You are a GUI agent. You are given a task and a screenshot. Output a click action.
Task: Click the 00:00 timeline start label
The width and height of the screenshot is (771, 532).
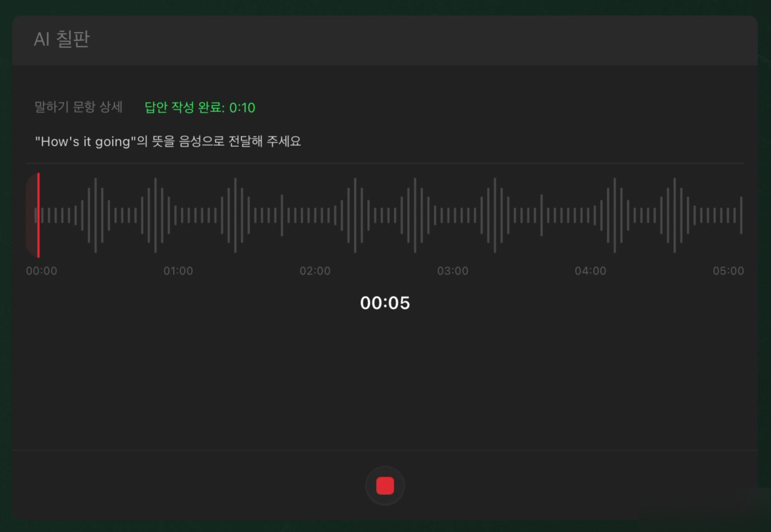[42, 271]
